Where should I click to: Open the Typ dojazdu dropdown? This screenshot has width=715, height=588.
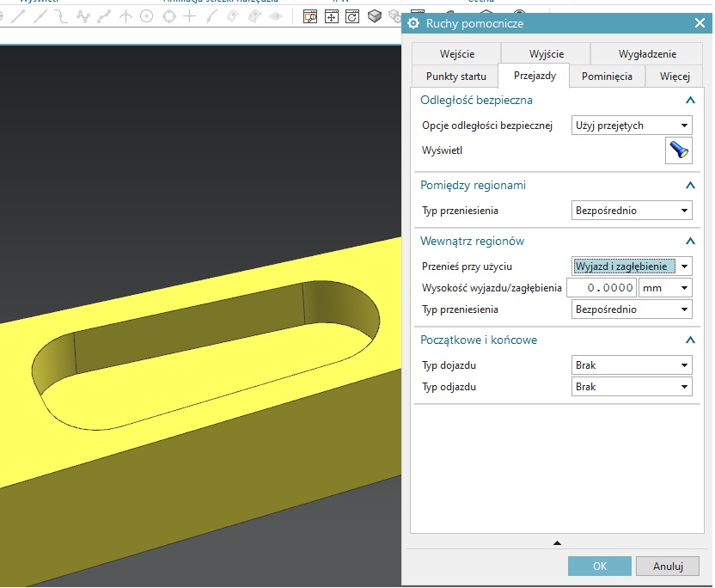[632, 365]
